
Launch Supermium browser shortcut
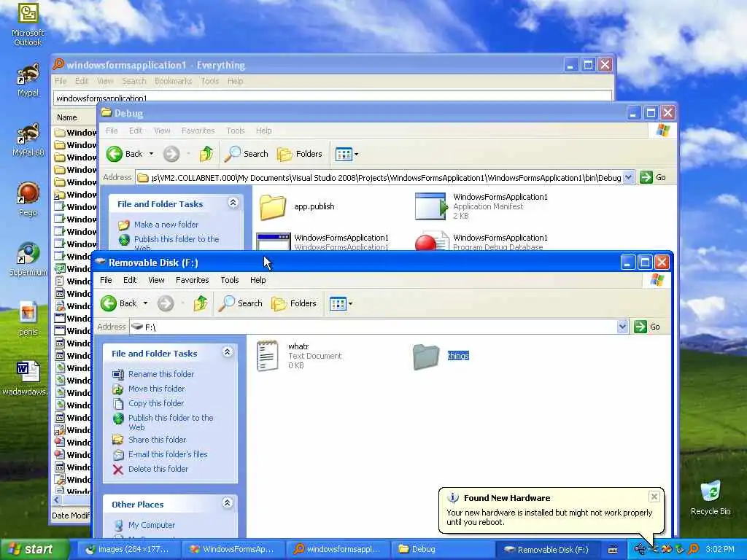[x=28, y=259]
